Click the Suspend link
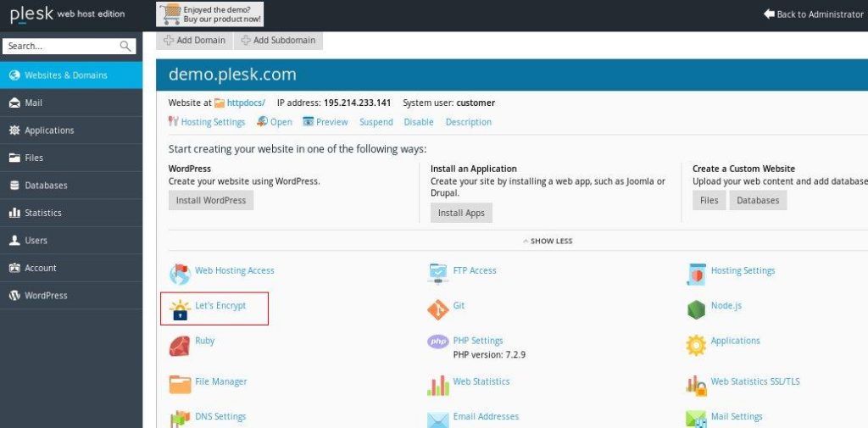Image resolution: width=868 pixels, height=428 pixels. pyautogui.click(x=376, y=122)
